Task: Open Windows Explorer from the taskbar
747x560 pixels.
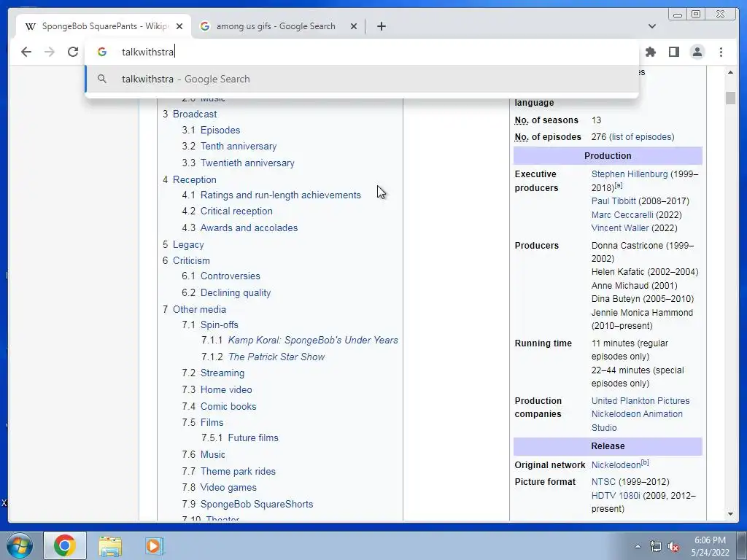Action: (110, 546)
